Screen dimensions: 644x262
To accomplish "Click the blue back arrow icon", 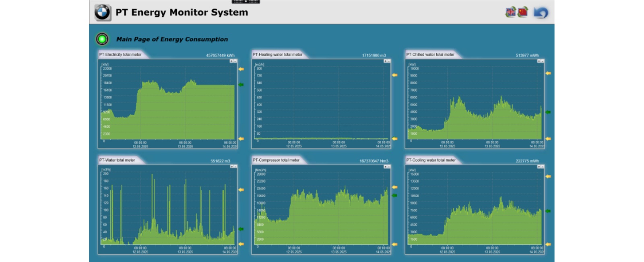I will tap(541, 13).
